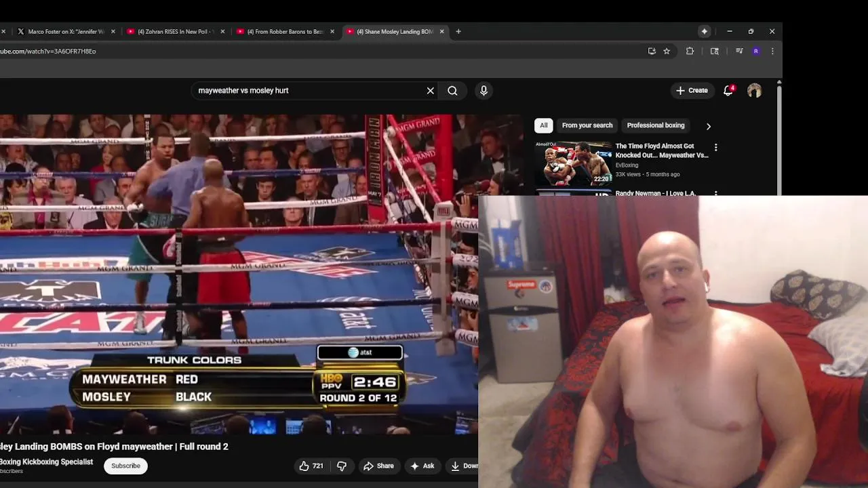Switch to Zohran RISES In New Poll tab

tap(176, 31)
